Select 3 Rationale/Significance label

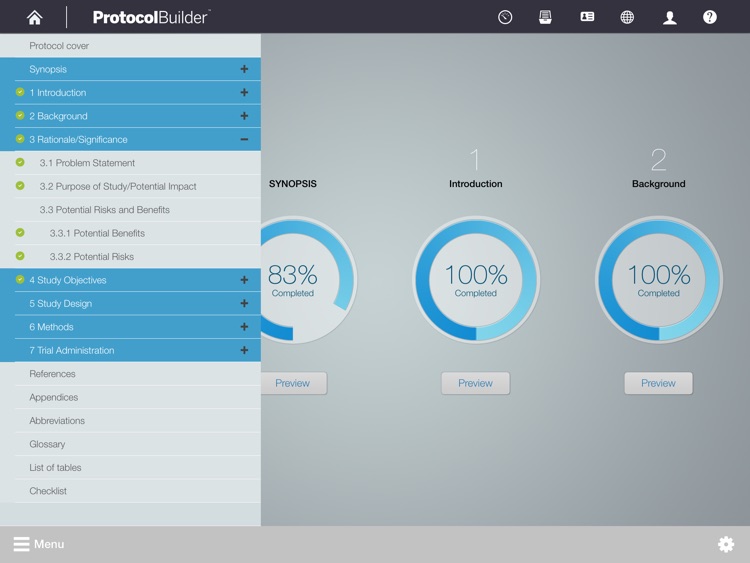(78, 139)
